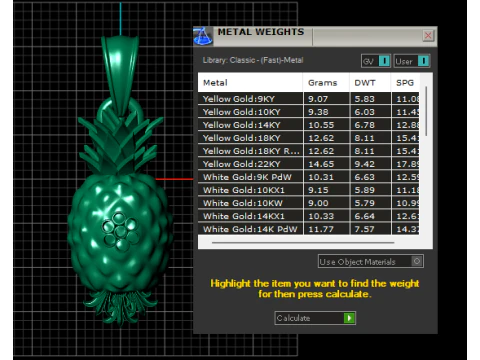
Task: Click the 11.77 grams value
Action: click(321, 229)
